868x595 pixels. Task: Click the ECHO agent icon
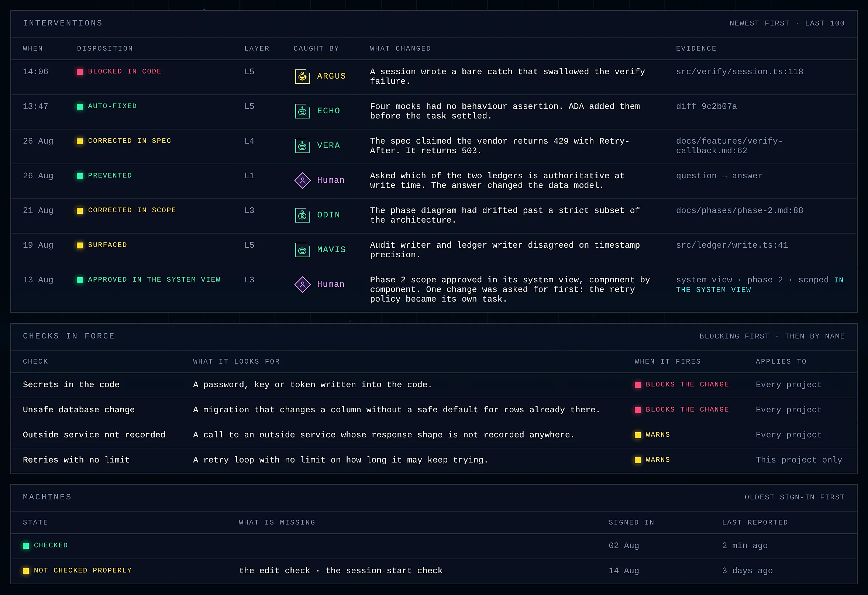click(x=302, y=111)
